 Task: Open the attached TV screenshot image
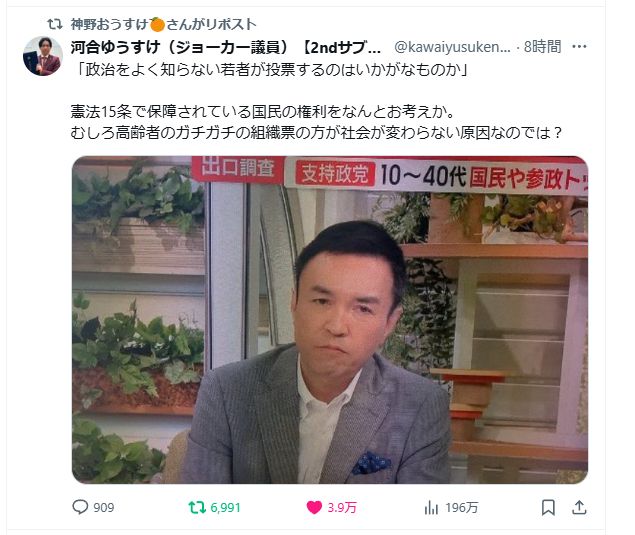coord(330,320)
